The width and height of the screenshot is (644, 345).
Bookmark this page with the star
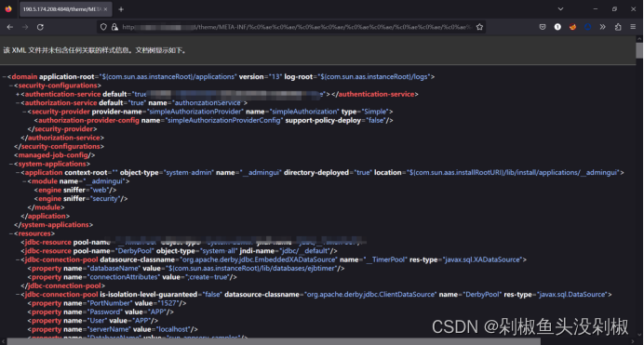point(479,27)
